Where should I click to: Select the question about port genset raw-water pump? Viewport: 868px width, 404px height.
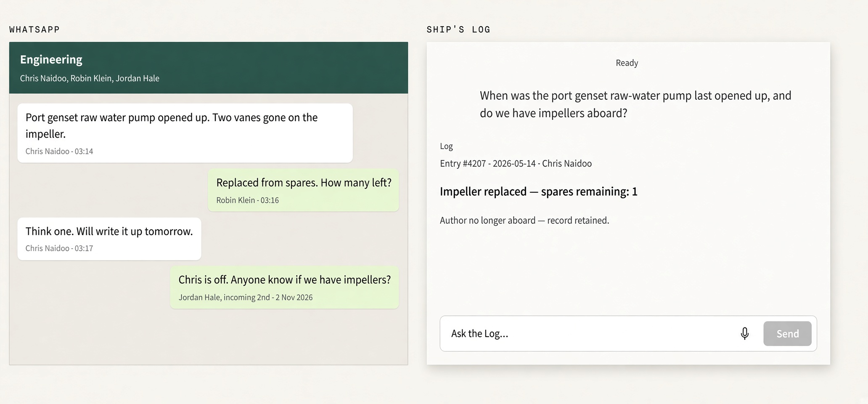635,104
